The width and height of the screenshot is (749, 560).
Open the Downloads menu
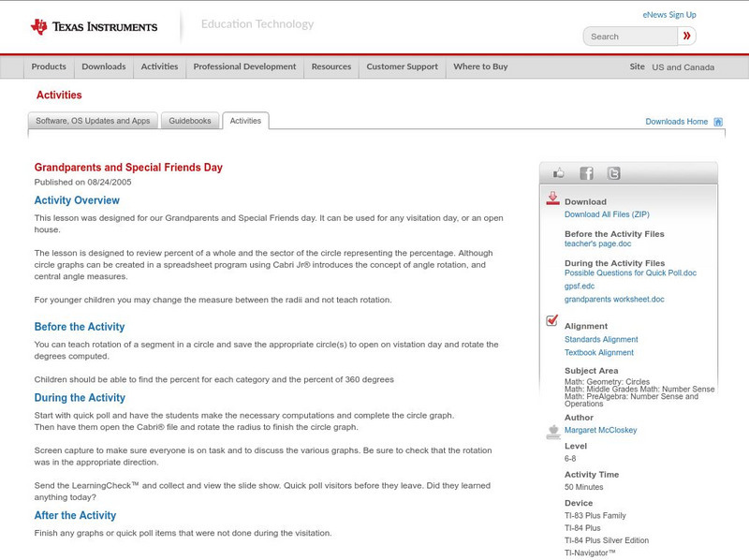point(104,66)
